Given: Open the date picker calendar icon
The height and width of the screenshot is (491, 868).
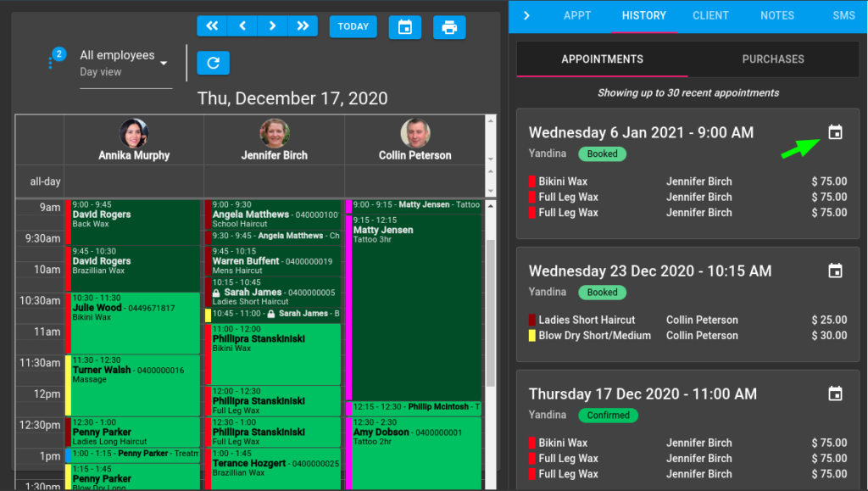Looking at the screenshot, I should [405, 27].
